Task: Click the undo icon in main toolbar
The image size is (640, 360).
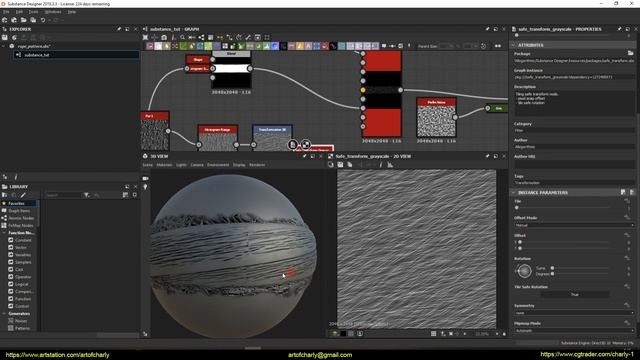Action: click(x=42, y=20)
